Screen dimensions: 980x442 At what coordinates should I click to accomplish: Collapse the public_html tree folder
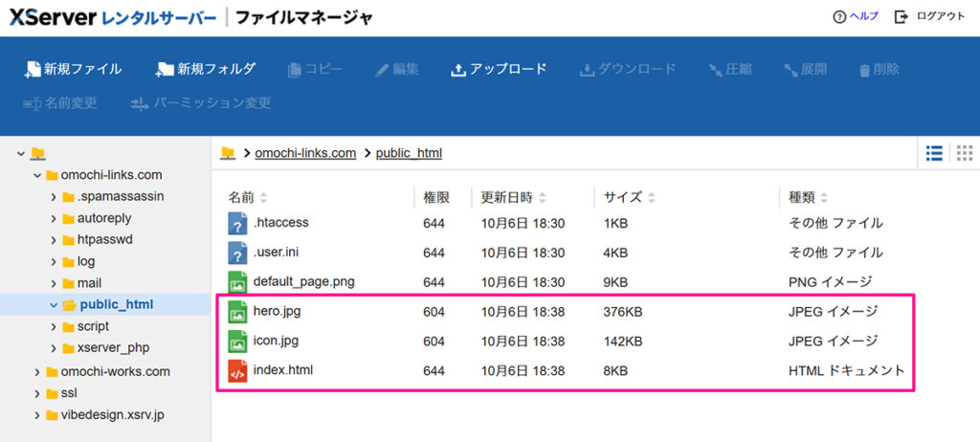point(55,305)
